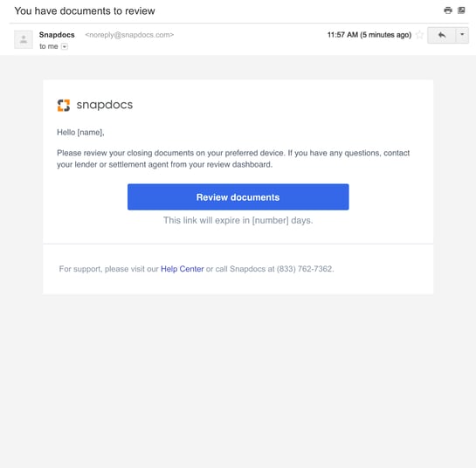Viewport: 476px width, 468px height.
Task: Click the Snapdocs logo icon
Action: 64,106
